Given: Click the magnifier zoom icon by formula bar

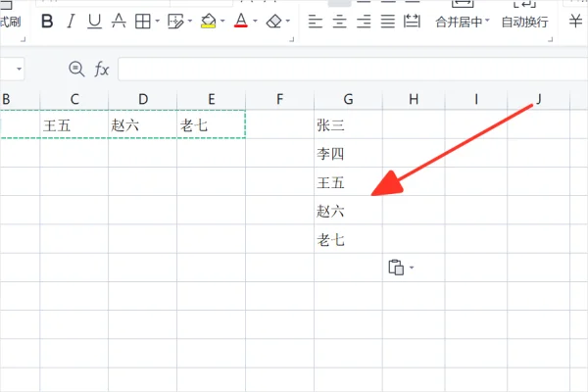Looking at the screenshot, I should tap(76, 69).
